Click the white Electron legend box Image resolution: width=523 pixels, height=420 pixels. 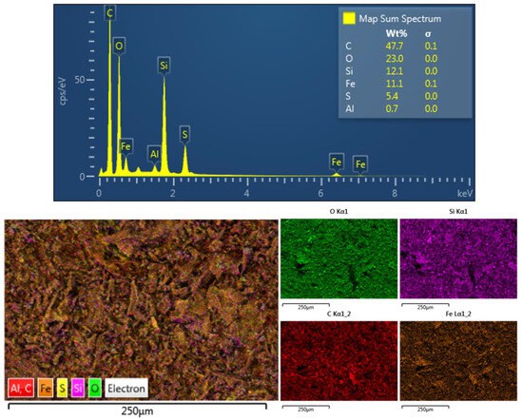click(x=126, y=388)
